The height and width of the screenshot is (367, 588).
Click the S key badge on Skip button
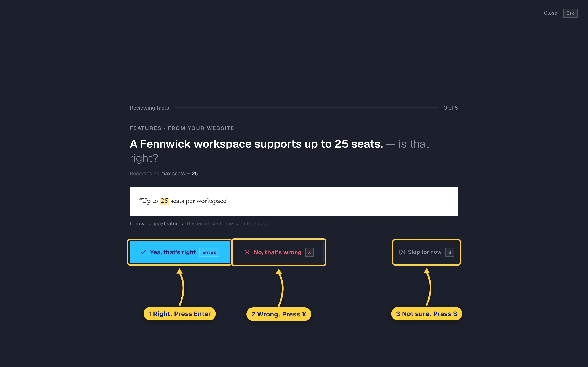pos(449,252)
